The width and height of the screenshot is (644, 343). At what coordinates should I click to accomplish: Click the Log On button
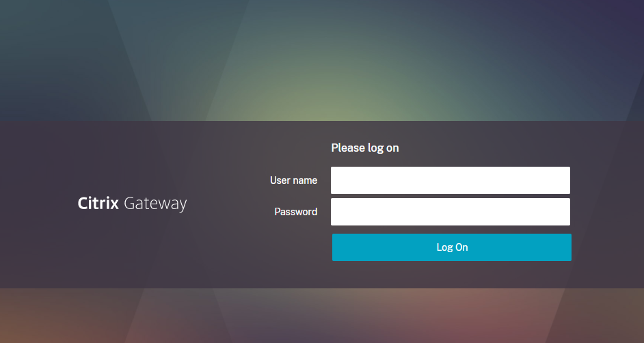pos(452,247)
